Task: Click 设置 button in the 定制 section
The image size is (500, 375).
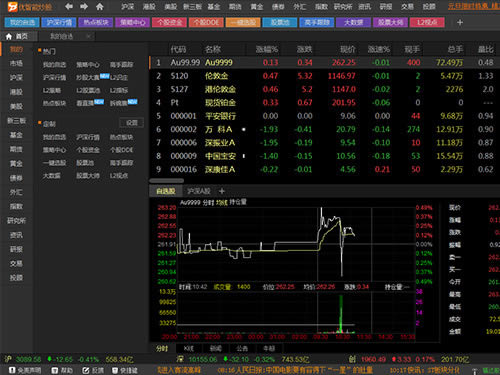Action: 131,123
